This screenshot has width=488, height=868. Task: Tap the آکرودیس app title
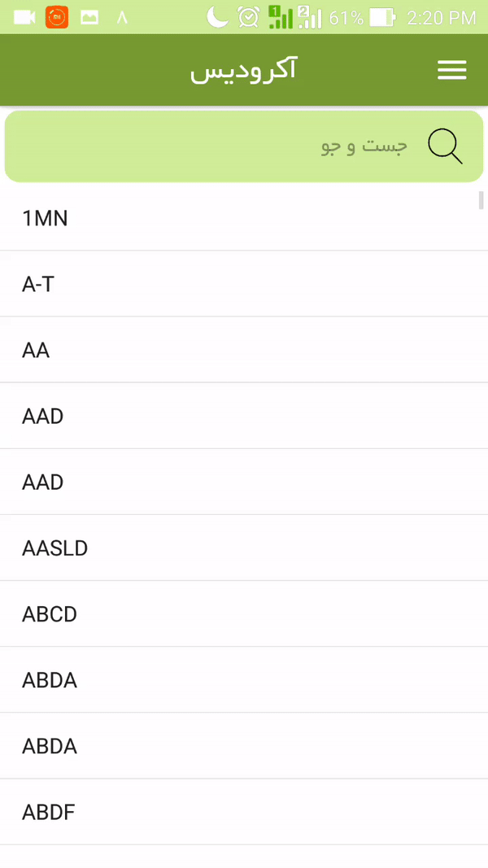pyautogui.click(x=243, y=71)
